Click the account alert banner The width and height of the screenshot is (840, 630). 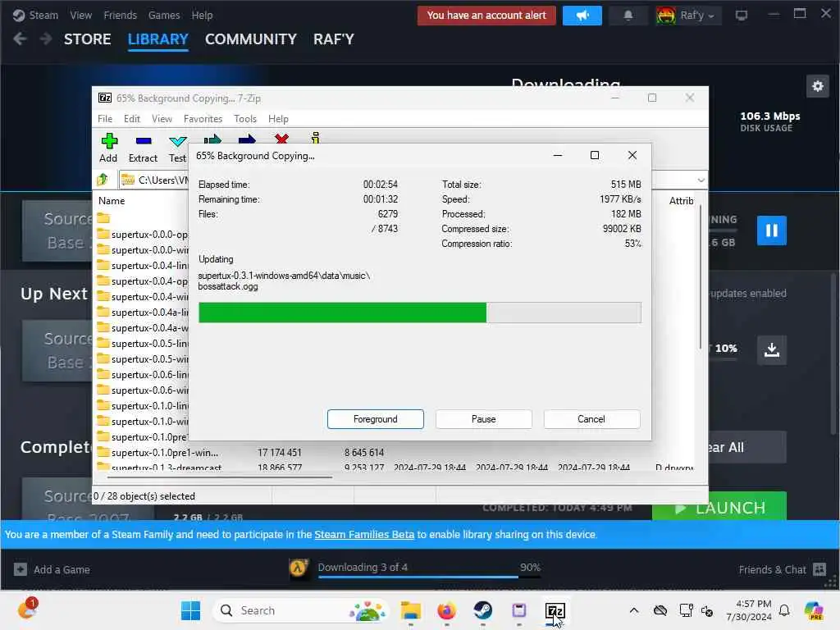tap(486, 16)
